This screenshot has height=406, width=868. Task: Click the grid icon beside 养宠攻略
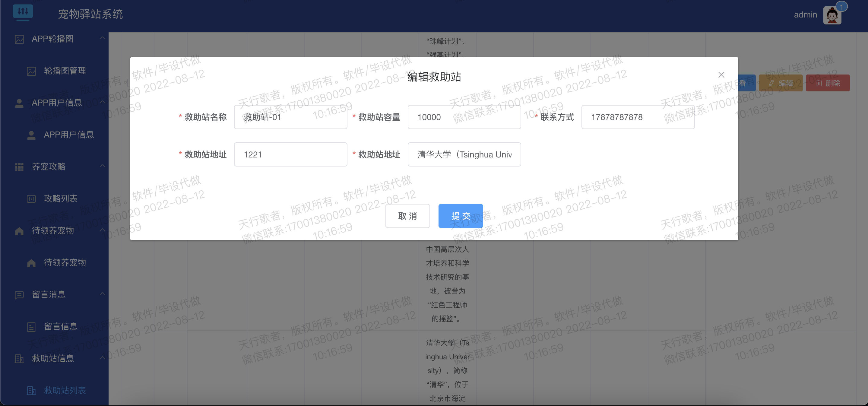[x=19, y=167]
